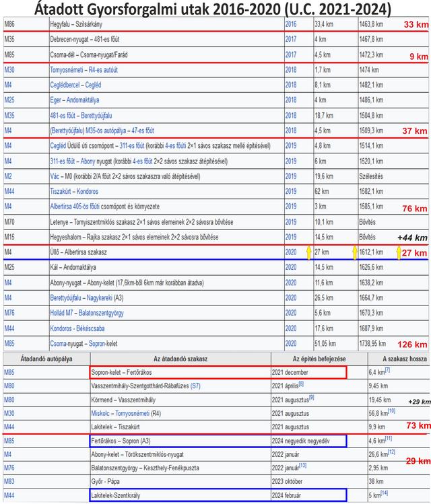Viewport: 431px width, 504px height.
Task: Follow the Ceglédbercel link
Action: coord(65,85)
